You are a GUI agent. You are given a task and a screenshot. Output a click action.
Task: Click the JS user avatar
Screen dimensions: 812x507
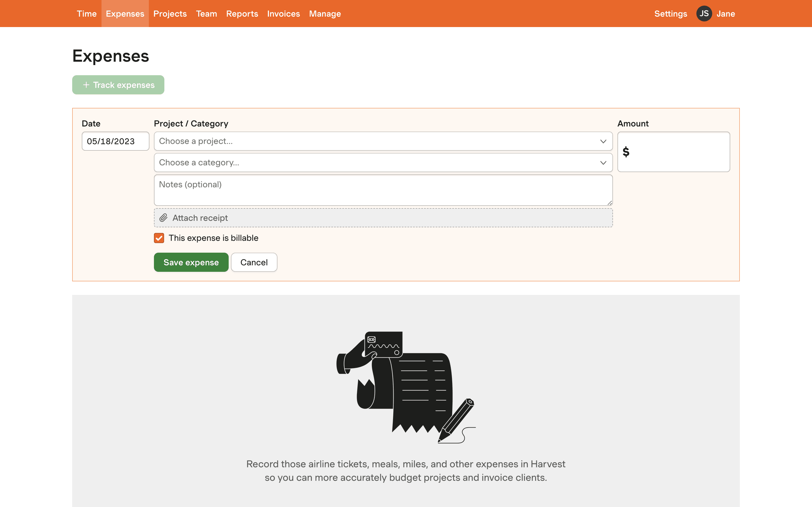tap(704, 14)
